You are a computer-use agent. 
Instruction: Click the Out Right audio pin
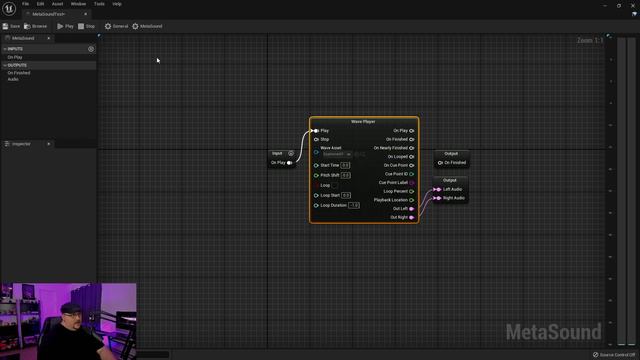(x=411, y=218)
